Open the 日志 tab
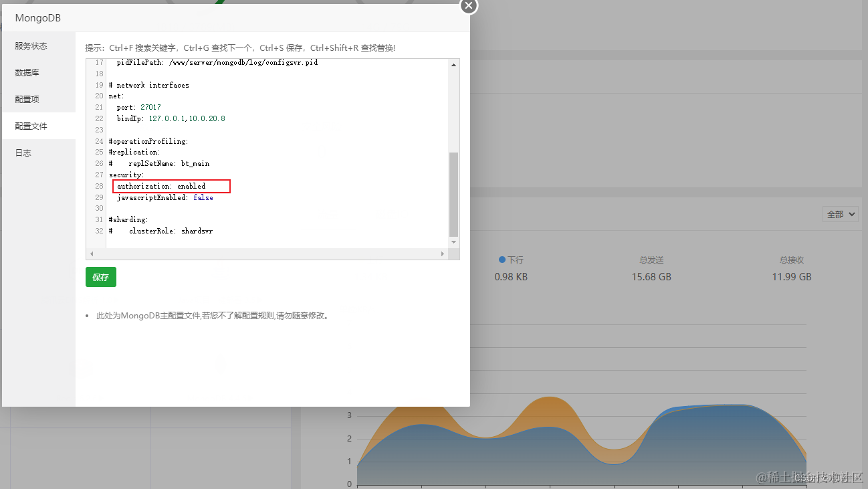The width and height of the screenshot is (868, 489). coord(39,153)
